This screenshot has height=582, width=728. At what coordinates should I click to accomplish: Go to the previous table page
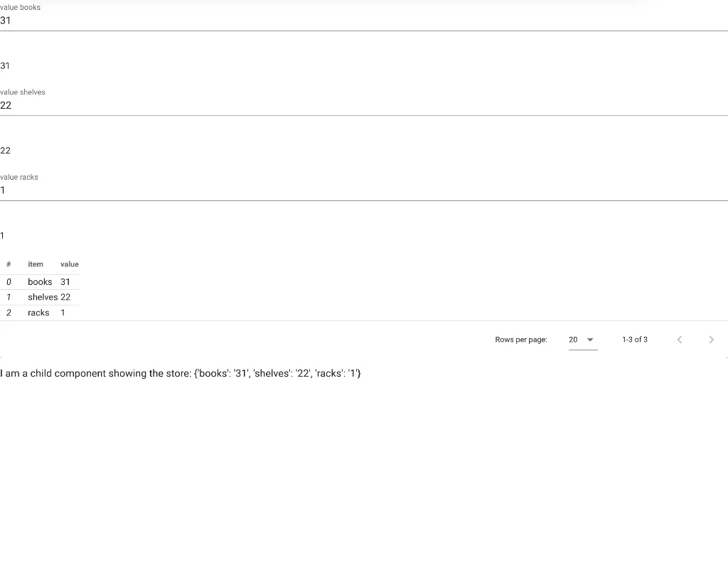pos(680,340)
